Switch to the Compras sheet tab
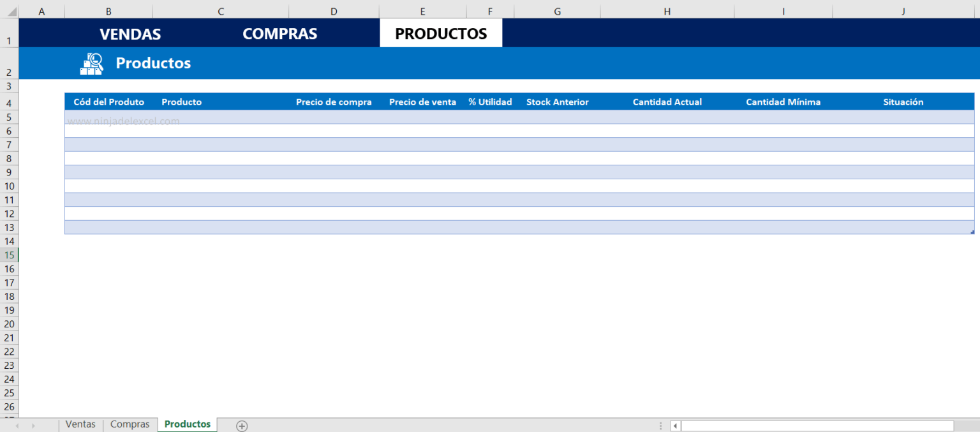Image resolution: width=980 pixels, height=432 pixels. pos(130,424)
